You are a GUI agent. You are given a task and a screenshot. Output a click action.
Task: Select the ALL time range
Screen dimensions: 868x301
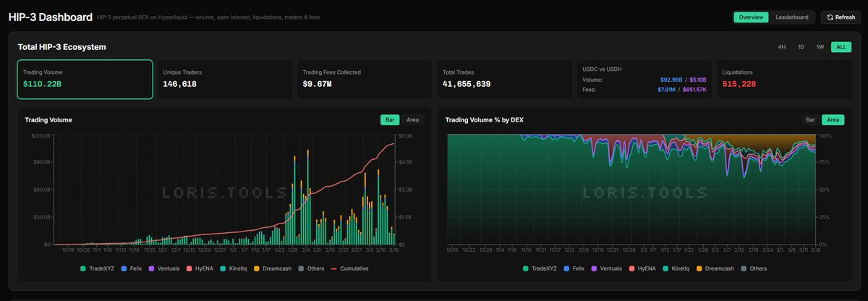(x=841, y=47)
